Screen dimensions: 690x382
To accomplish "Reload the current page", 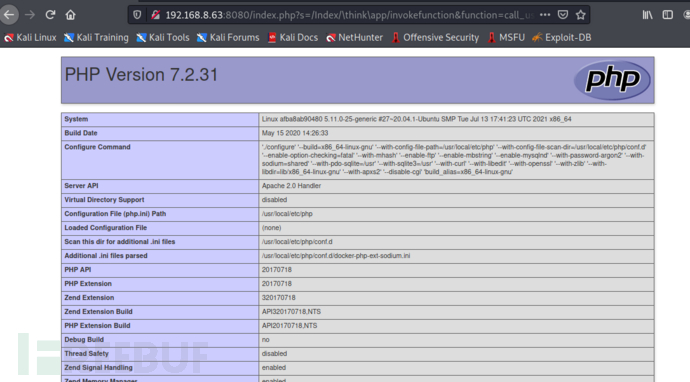I will (x=50, y=15).
